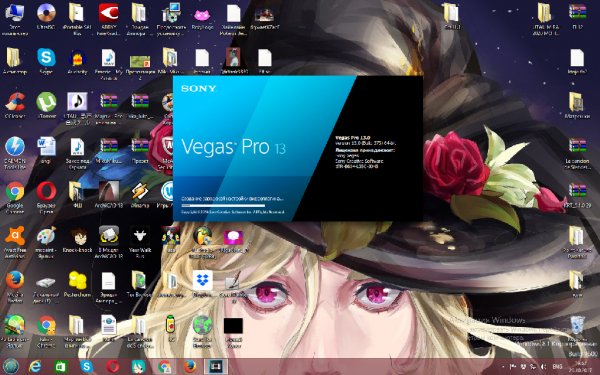This screenshot has width=600, height=375.
Task: Open the UltraISO disc desktop icon
Action: click(46, 13)
